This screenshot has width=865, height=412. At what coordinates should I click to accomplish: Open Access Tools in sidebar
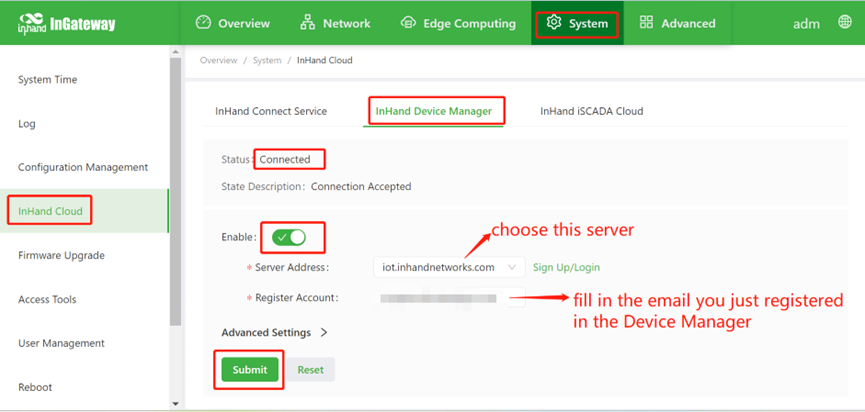pyautogui.click(x=47, y=299)
